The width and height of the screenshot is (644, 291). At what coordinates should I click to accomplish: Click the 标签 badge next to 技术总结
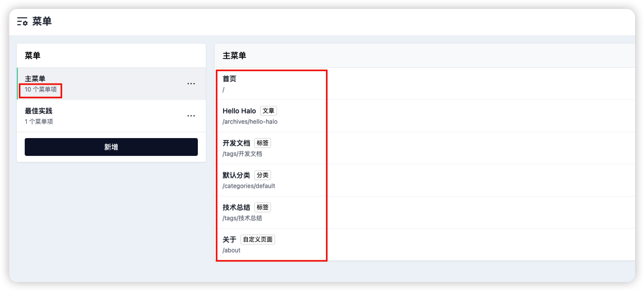point(262,207)
